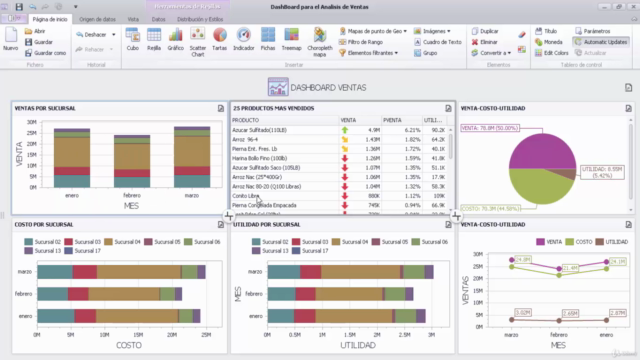Choose Guardar como in ribbon
Screen dimensions: 640x360
pos(45,53)
